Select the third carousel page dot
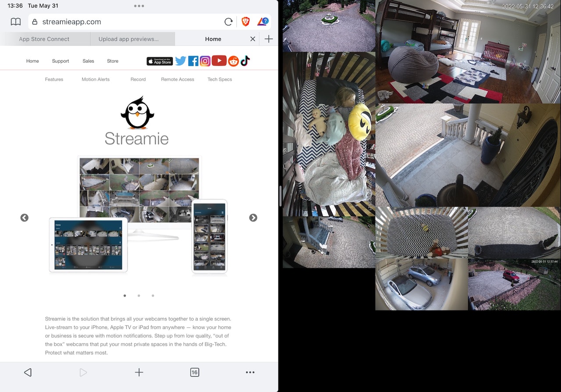The height and width of the screenshot is (392, 561). (153, 296)
